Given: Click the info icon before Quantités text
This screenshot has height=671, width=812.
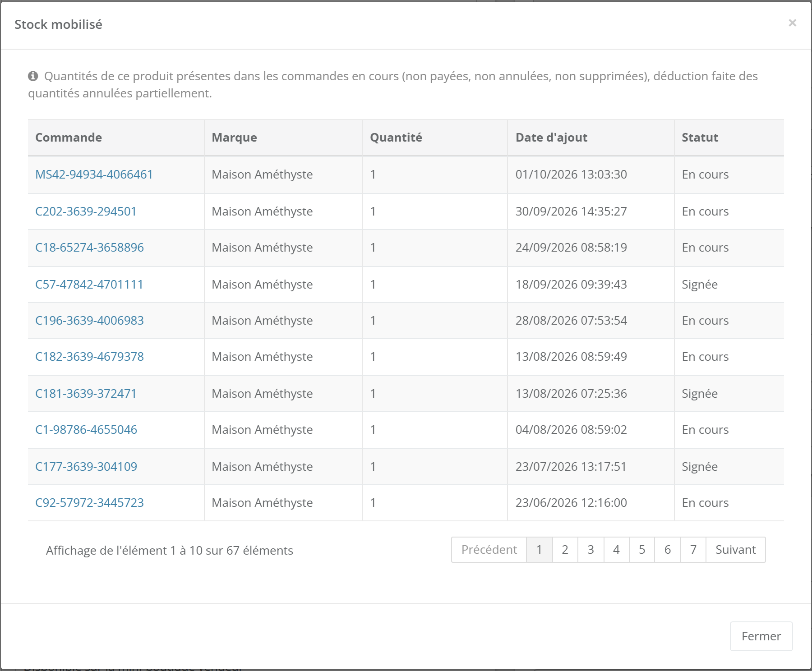Looking at the screenshot, I should point(33,76).
